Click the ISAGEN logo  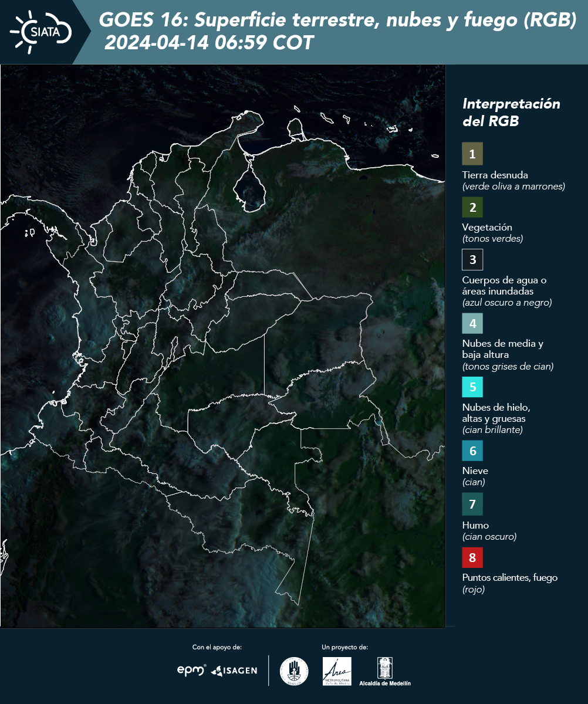coord(234,671)
